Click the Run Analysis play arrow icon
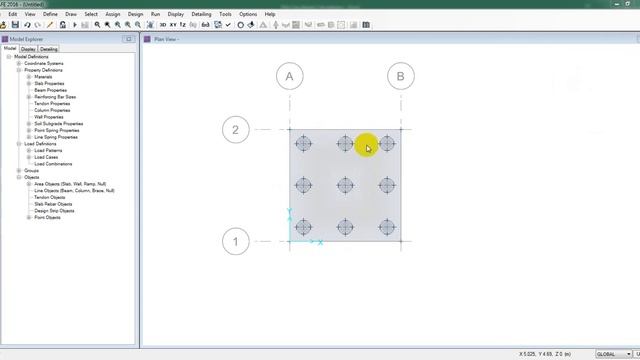The image size is (640, 360). [75, 25]
